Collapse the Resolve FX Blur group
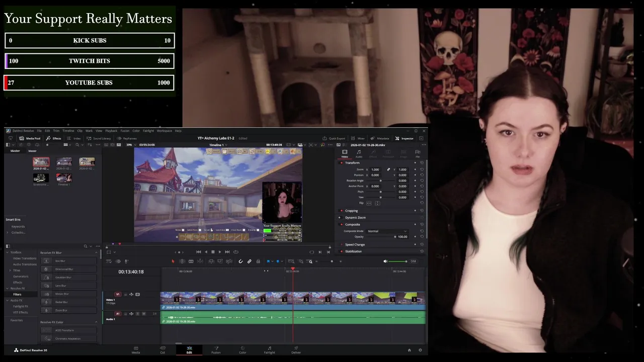Image resolution: width=644 pixels, height=362 pixels. (x=96, y=253)
